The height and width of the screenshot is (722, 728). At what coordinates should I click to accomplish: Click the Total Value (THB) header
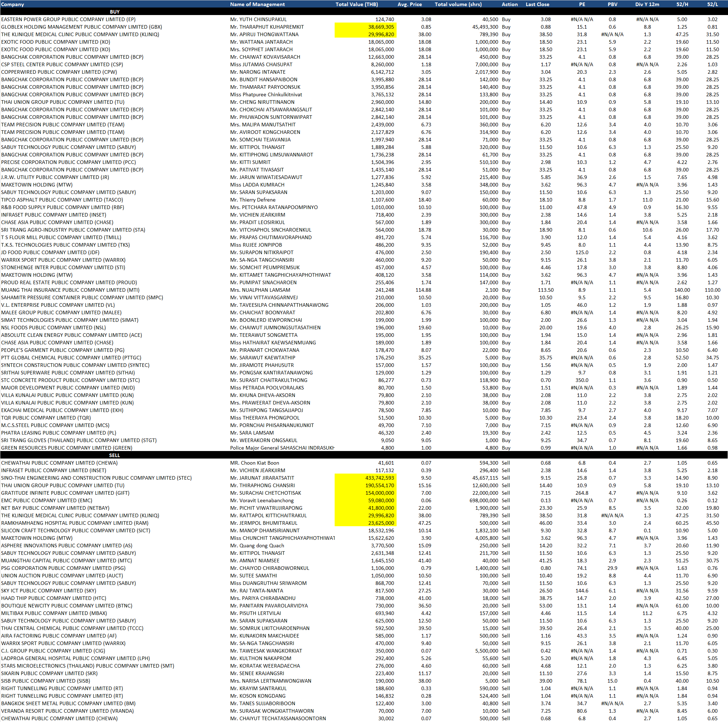[x=356, y=4]
